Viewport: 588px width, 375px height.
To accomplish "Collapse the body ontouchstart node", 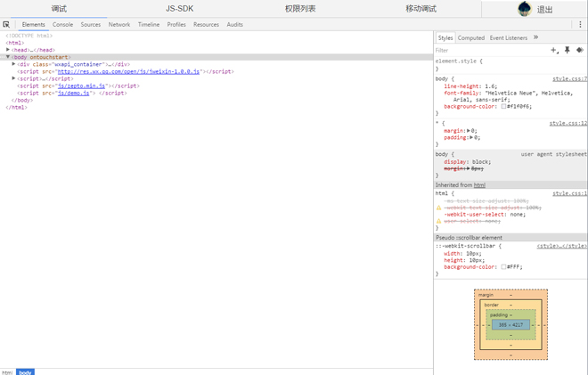I will (9, 57).
